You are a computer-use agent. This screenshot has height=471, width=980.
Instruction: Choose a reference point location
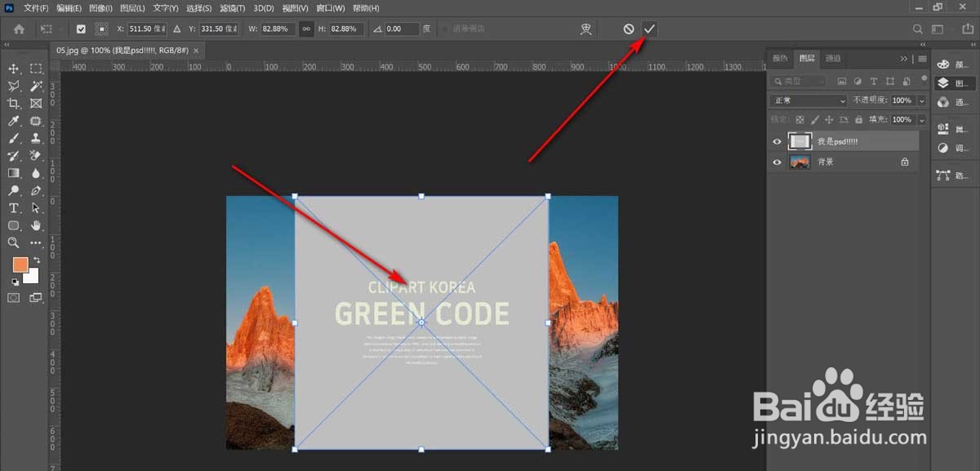click(x=101, y=29)
